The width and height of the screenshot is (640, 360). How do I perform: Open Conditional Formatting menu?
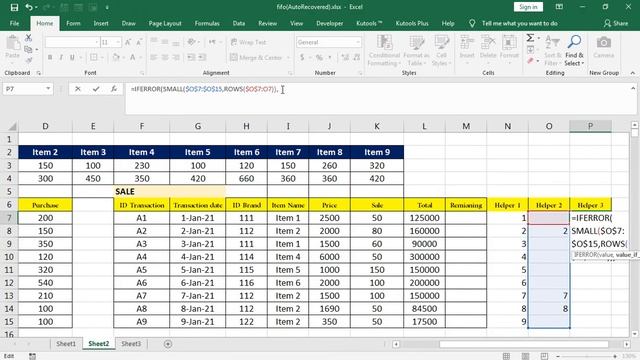pos(384,51)
